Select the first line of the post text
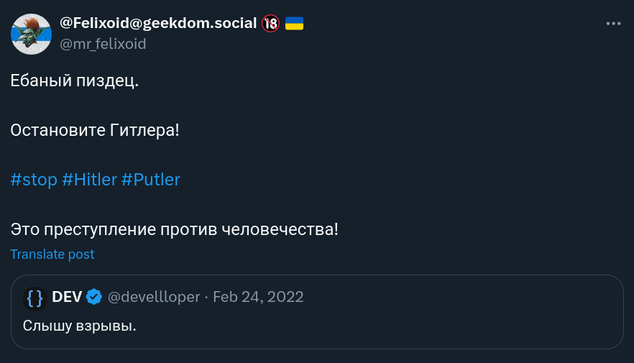The image size is (634, 363). coord(74,81)
